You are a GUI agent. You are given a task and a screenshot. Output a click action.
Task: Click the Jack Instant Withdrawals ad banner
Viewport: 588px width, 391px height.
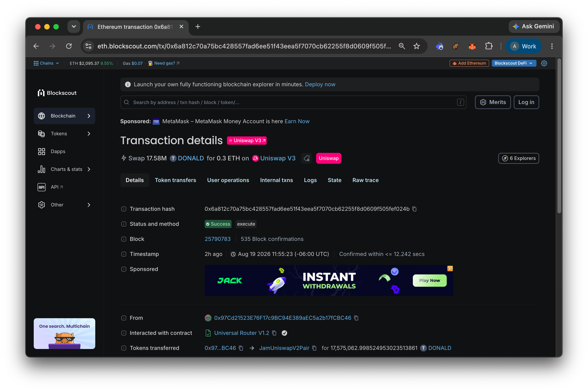click(329, 281)
